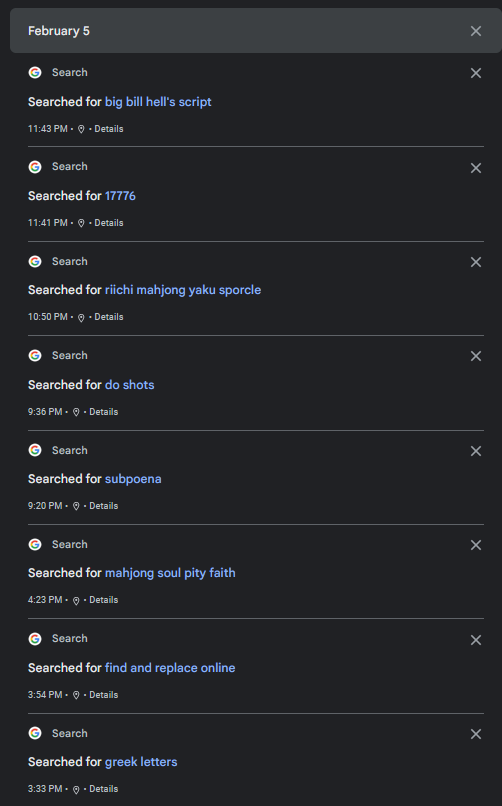Delete the greek letters search entry
This screenshot has height=806, width=502.
pos(476,734)
